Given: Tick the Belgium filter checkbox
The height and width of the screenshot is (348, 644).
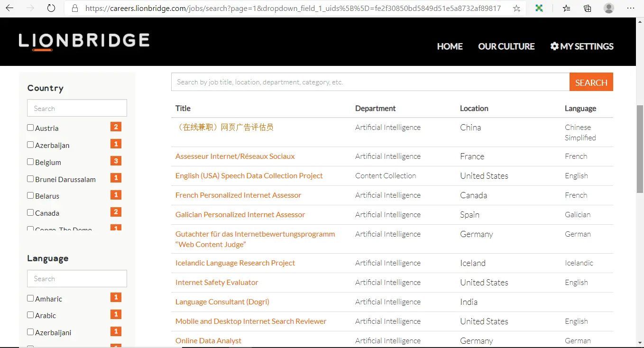Looking at the screenshot, I should point(30,162).
